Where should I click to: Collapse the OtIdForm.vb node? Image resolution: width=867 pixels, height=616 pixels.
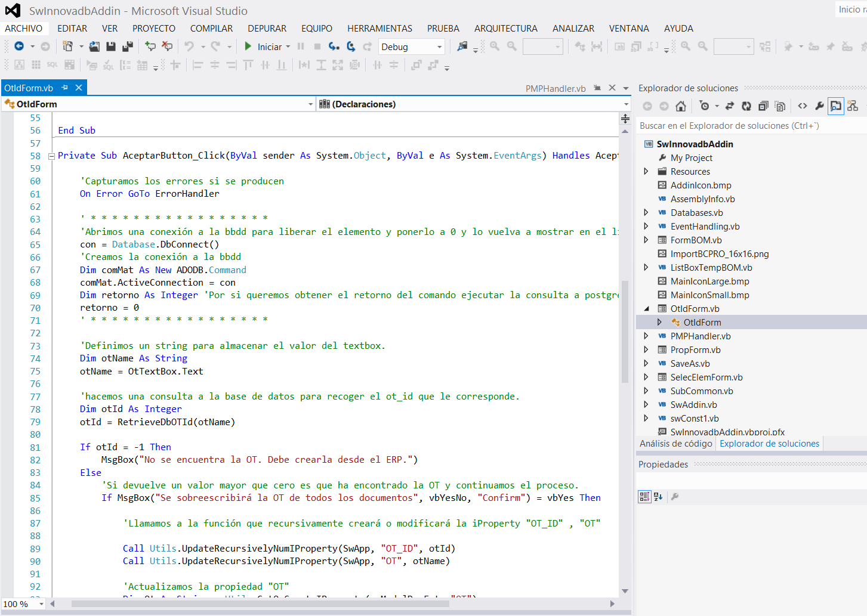646,309
